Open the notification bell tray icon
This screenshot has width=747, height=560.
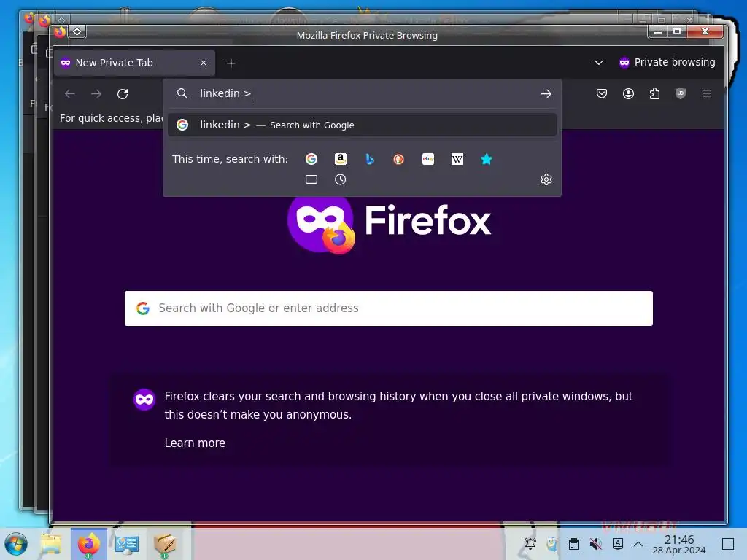(x=530, y=544)
